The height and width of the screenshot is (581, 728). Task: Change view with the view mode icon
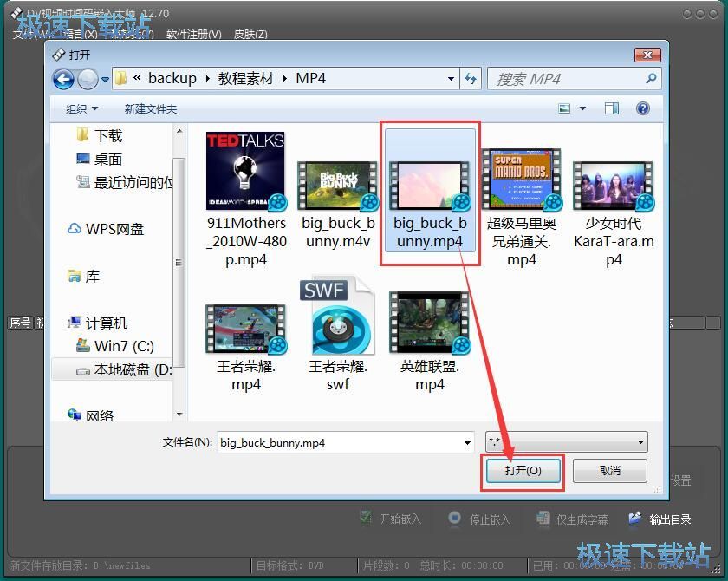[564, 108]
